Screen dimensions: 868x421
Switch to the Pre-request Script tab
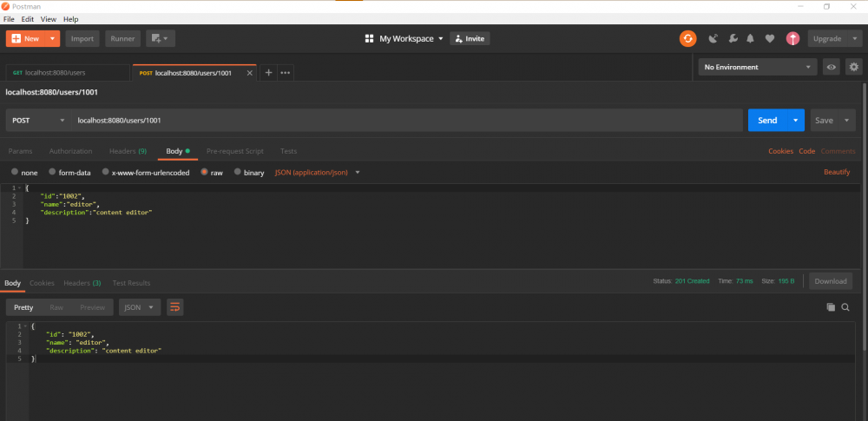click(234, 151)
